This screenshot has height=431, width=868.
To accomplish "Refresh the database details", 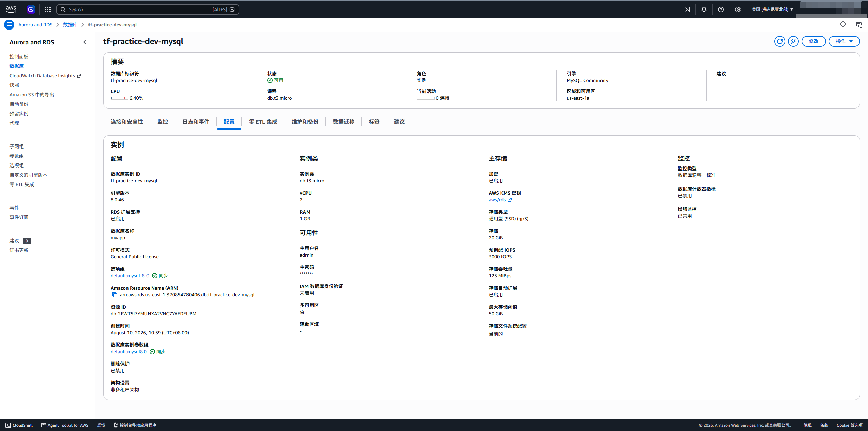I will click(x=780, y=41).
